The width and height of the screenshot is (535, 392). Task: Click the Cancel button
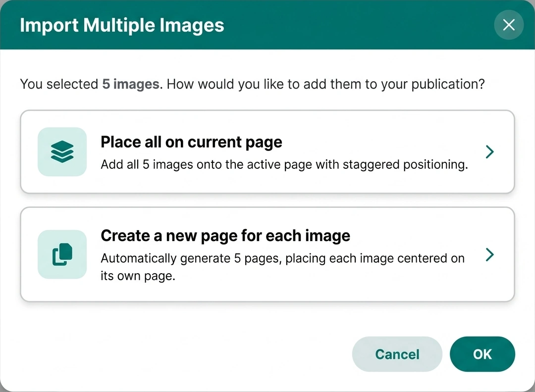tap(397, 354)
